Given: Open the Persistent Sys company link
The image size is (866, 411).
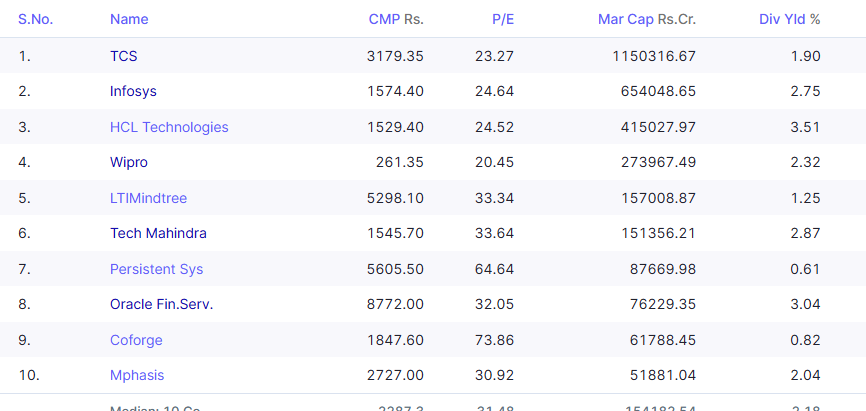Looking at the screenshot, I should [x=157, y=269].
